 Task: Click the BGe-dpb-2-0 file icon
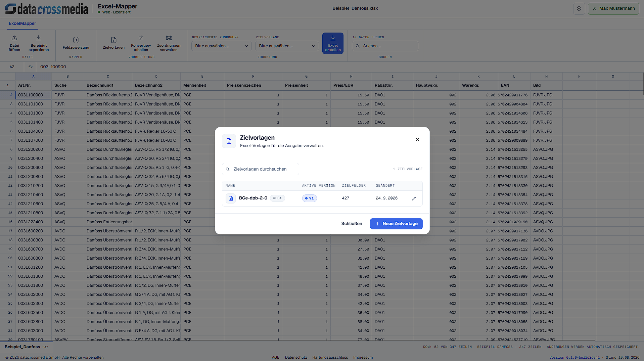[231, 198]
